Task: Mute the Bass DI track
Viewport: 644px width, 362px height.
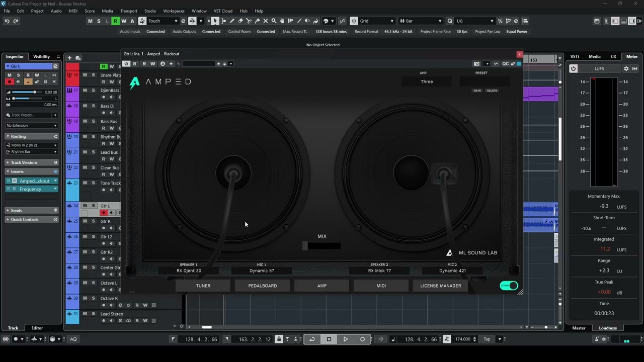Action: click(85, 106)
